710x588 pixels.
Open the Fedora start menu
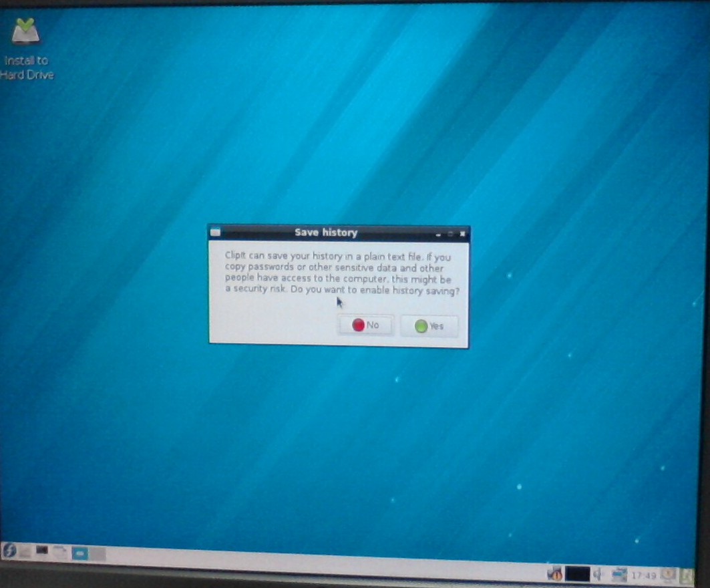9,551
